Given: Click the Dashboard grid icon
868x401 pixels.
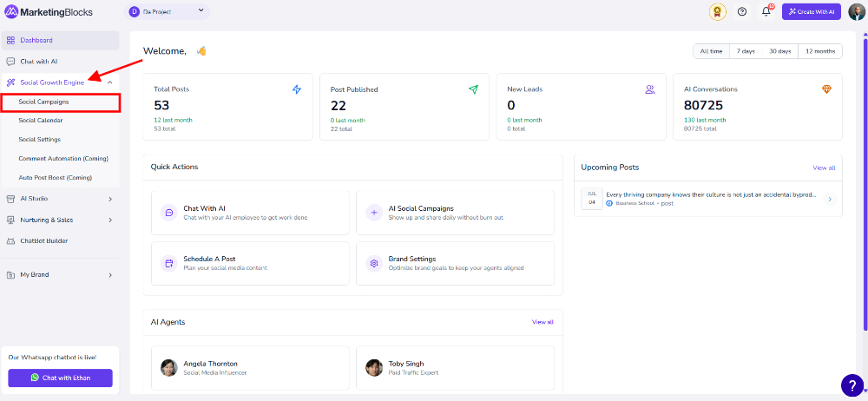Looking at the screenshot, I should click(10, 41).
